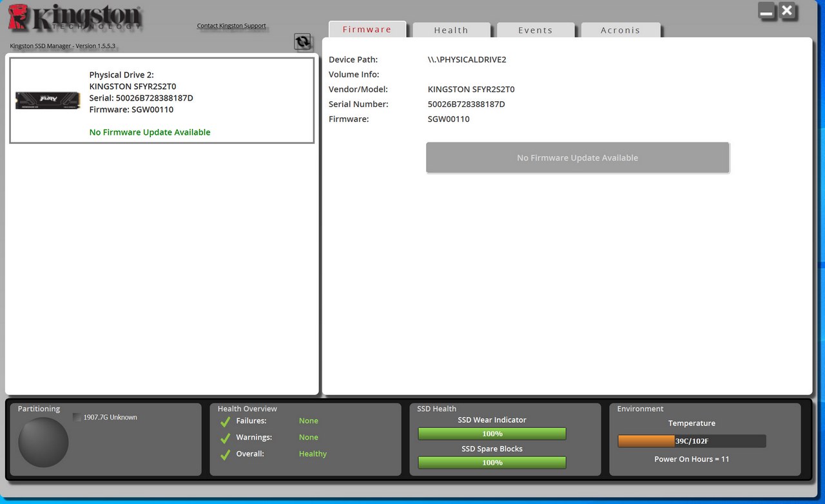The height and width of the screenshot is (504, 825).
Task: Click the SSD Wear Indicator progress bar
Action: tap(492, 434)
